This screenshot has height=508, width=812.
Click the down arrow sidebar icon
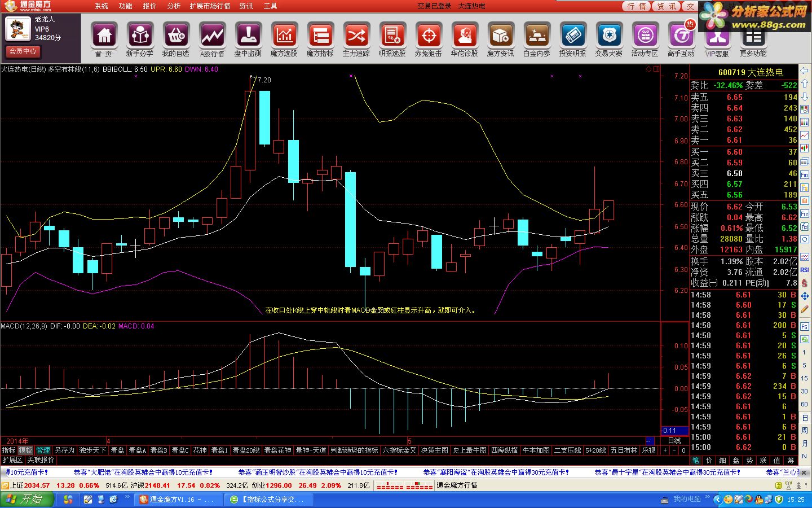pyautogui.click(x=805, y=97)
